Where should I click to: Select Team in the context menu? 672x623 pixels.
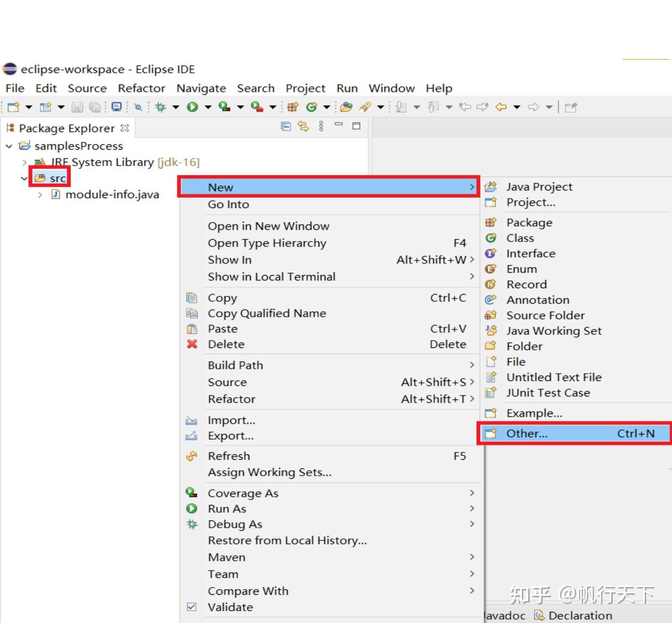(x=223, y=574)
